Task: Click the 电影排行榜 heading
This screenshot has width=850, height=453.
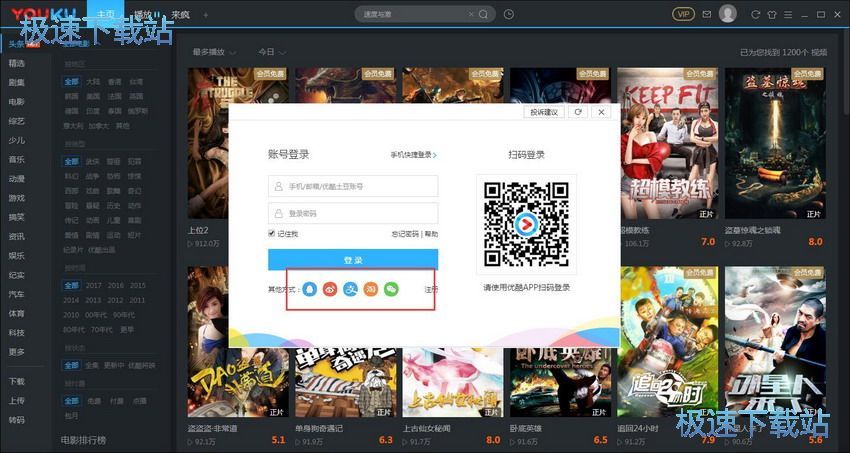Action: click(83, 439)
